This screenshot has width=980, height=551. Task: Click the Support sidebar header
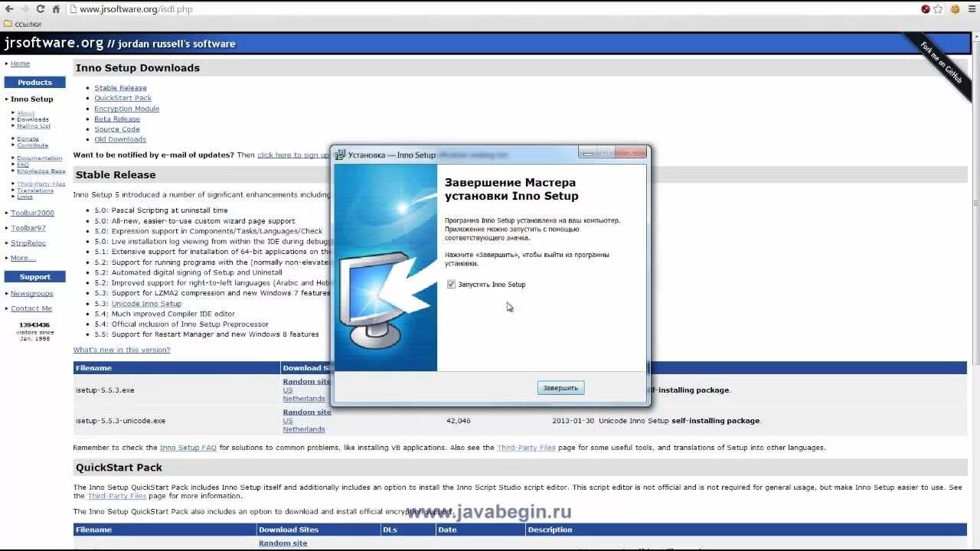(34, 276)
